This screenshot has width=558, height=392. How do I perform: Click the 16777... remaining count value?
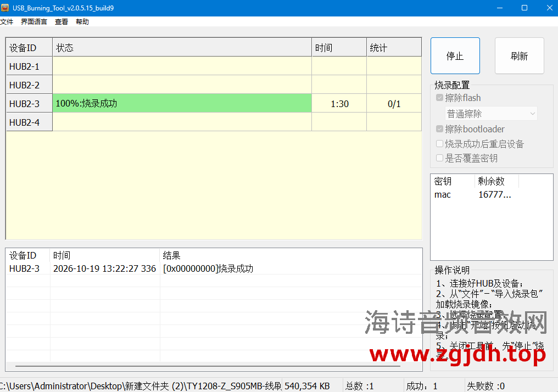coord(495,194)
